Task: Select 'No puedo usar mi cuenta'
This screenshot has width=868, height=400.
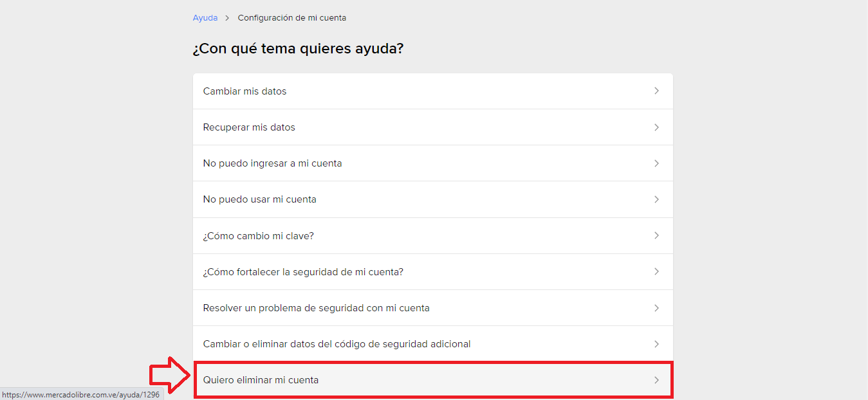Action: pos(433,199)
